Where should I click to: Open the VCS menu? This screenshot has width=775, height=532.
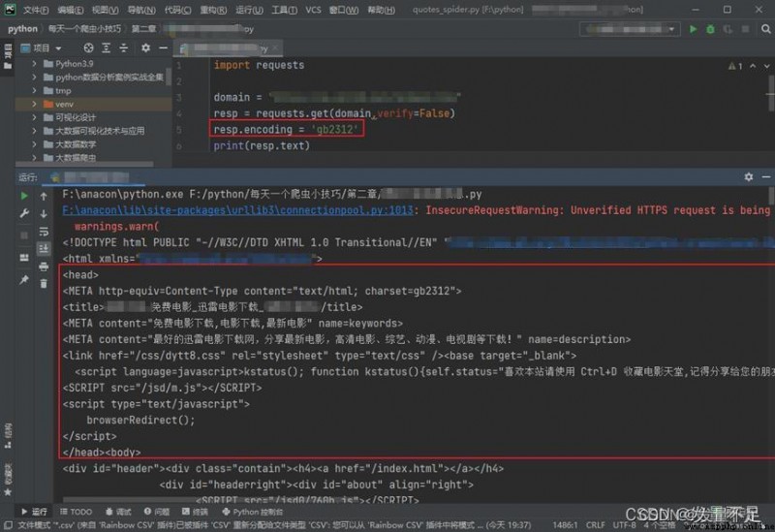[x=313, y=10]
